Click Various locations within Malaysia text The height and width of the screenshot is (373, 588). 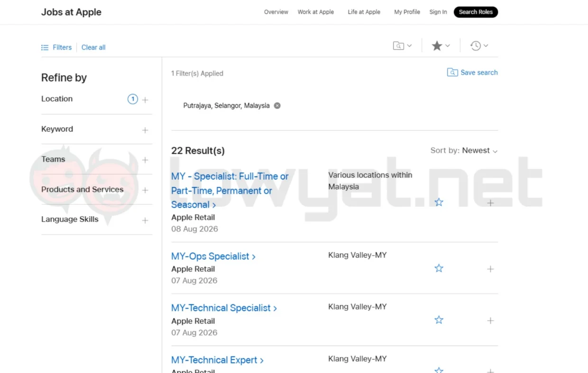coord(370,181)
